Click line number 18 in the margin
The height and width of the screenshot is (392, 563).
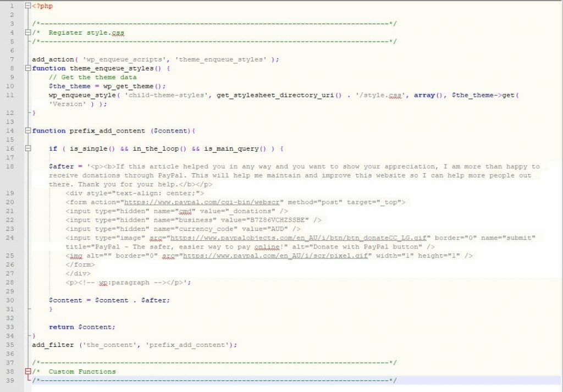(x=12, y=167)
